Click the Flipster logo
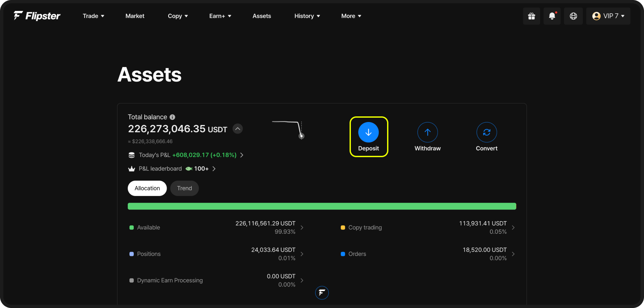Viewport: 644px width, 308px height. 37,16
